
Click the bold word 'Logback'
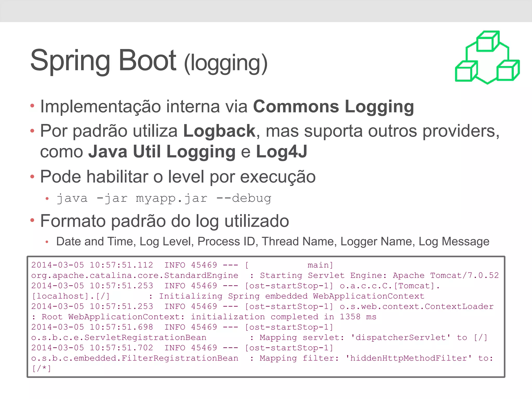click(220, 131)
